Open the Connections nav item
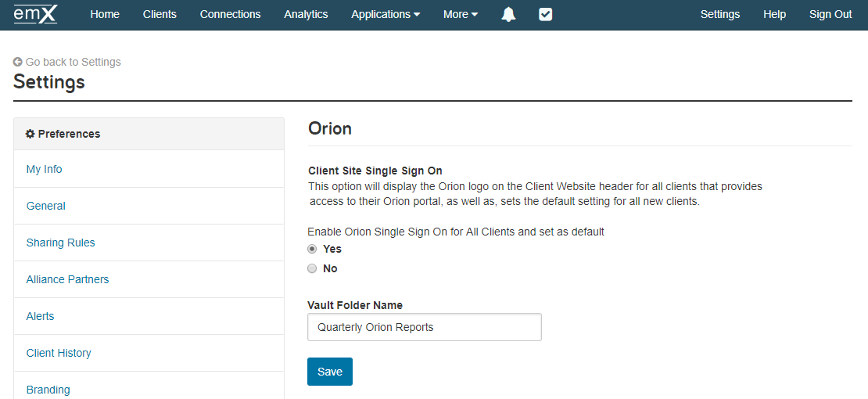 [230, 14]
